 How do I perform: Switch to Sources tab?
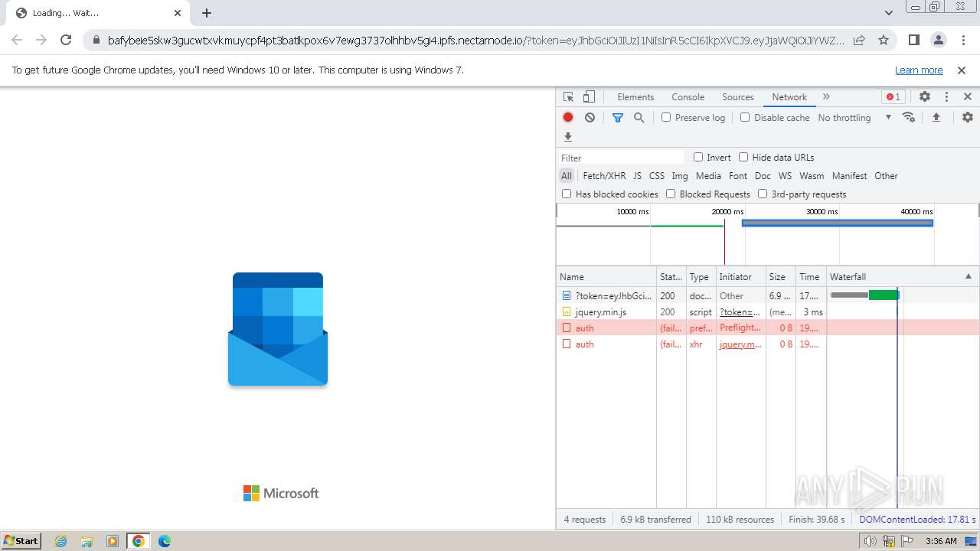coord(738,97)
